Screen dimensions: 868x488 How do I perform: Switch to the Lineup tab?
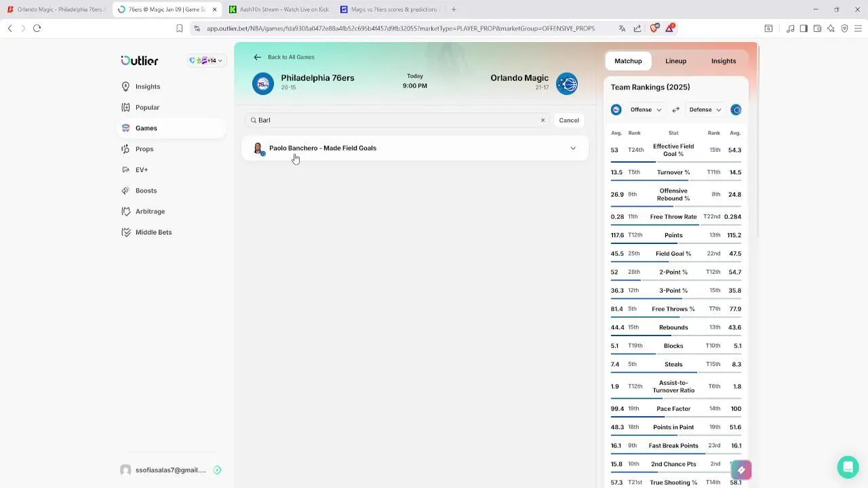coord(675,61)
